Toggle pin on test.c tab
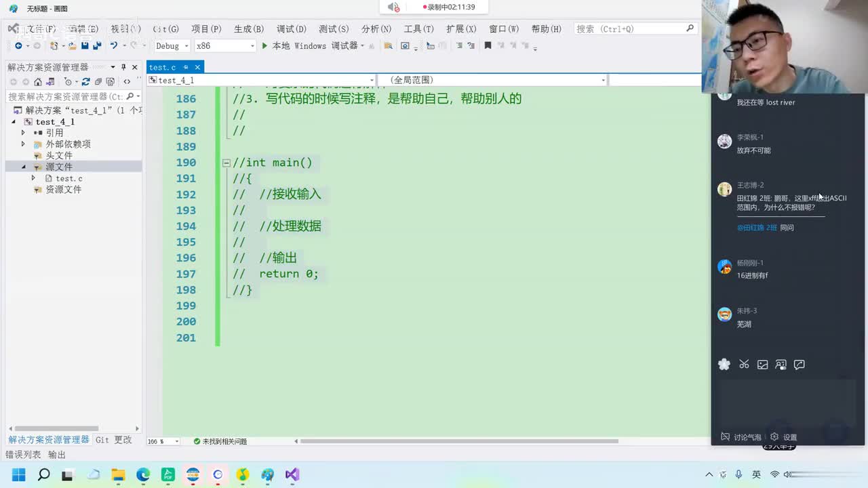The width and height of the screenshot is (868, 488). [x=186, y=67]
